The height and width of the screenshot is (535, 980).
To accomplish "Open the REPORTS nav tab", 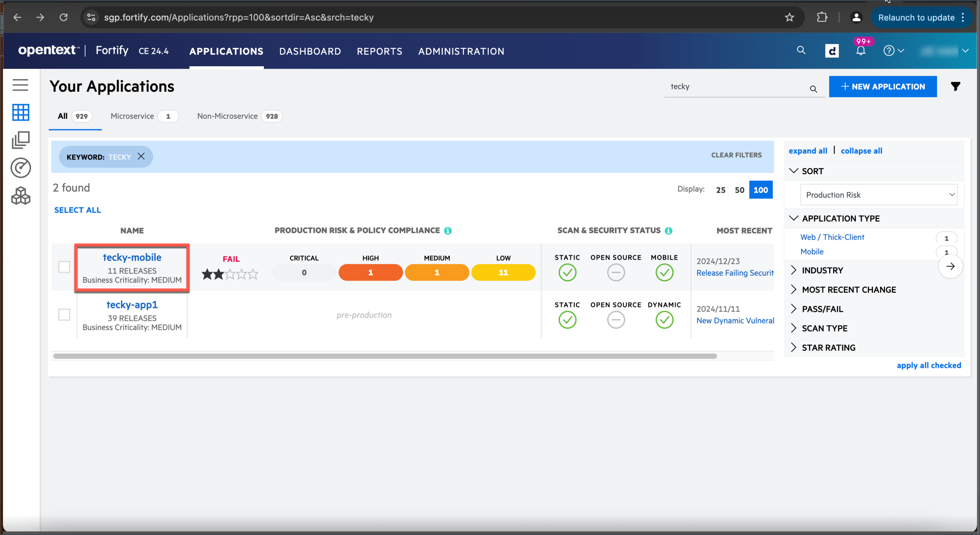I will (379, 51).
